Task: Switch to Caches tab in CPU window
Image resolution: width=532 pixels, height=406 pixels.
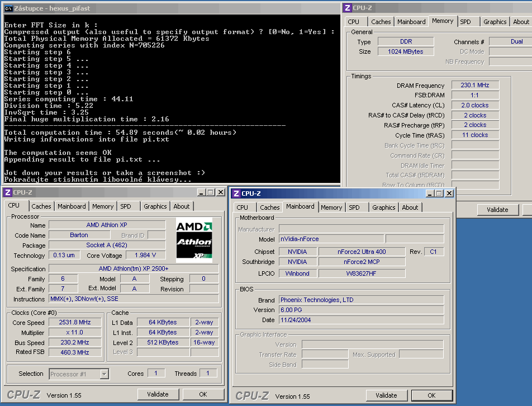Action: pyautogui.click(x=41, y=206)
